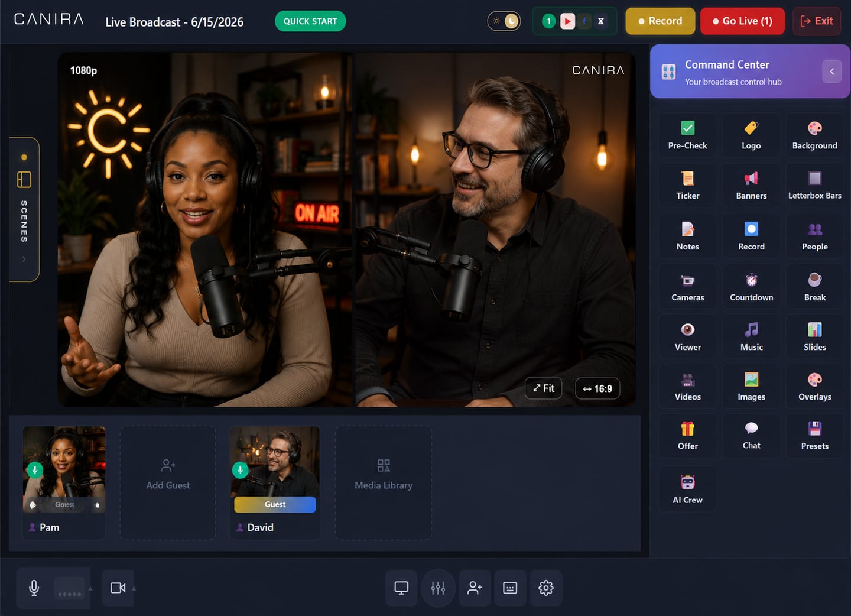Click the SCENES vertical tab
Viewport: 851px width, 616px height.
24,210
